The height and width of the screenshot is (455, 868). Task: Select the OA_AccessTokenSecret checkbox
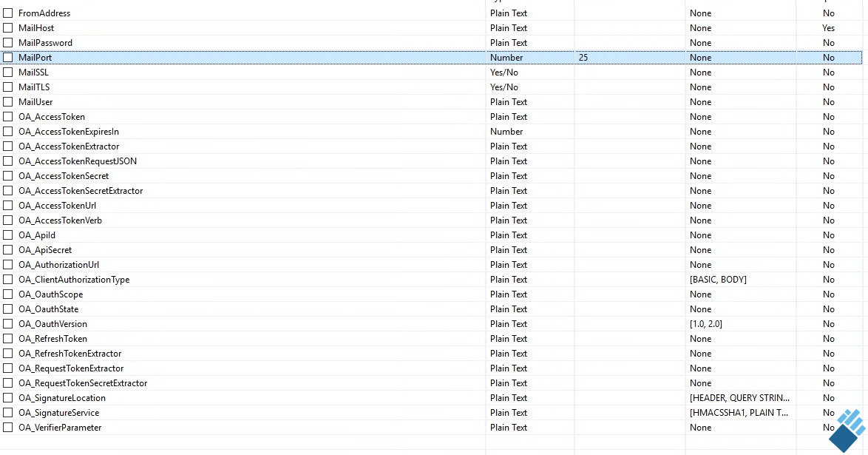tap(7, 175)
